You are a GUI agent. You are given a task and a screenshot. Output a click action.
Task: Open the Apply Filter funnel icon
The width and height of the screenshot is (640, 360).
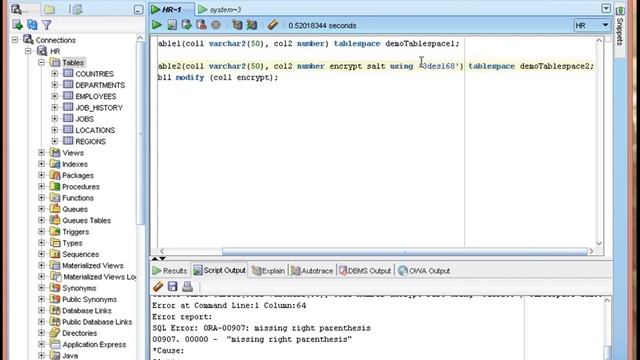click(47, 25)
